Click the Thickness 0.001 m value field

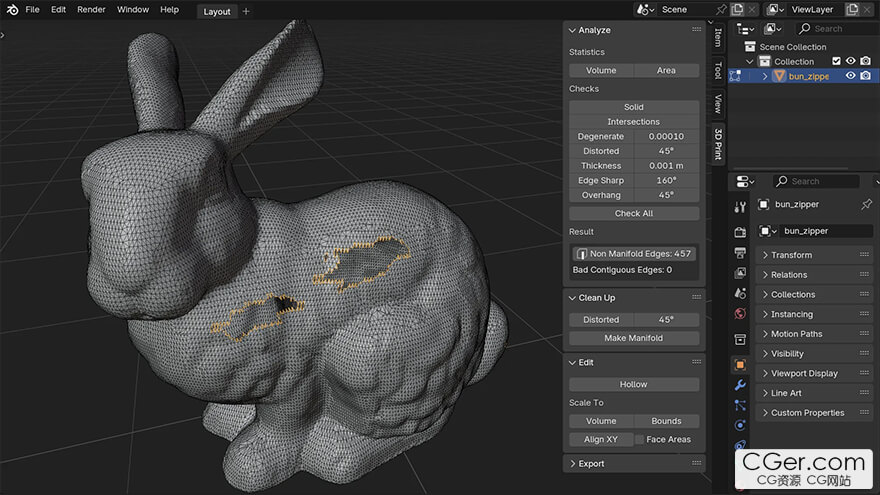click(x=666, y=166)
